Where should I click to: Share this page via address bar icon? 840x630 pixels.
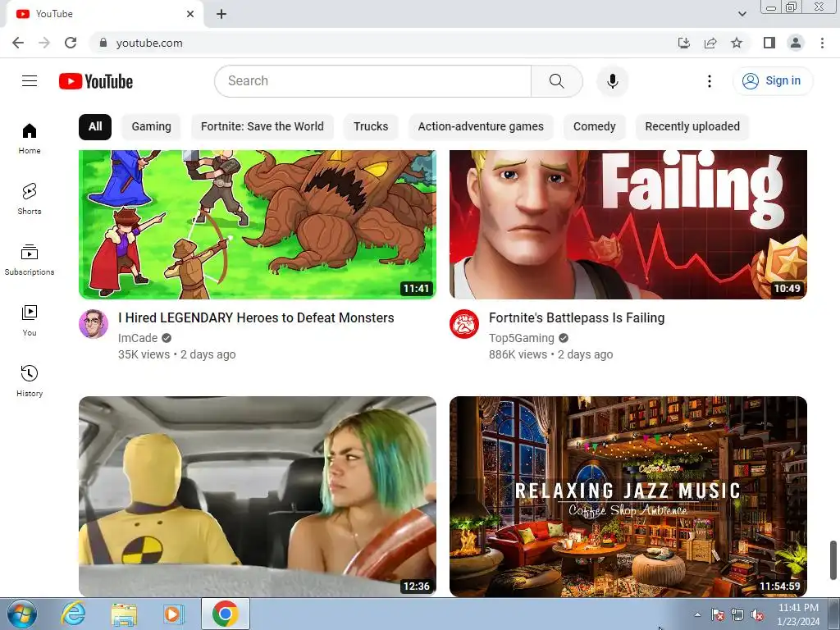coord(710,43)
